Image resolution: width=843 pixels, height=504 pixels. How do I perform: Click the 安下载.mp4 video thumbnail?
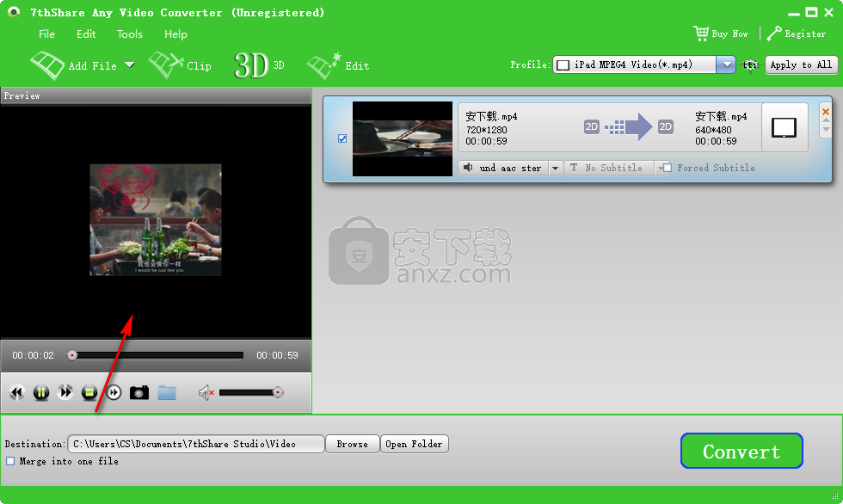pyautogui.click(x=403, y=138)
